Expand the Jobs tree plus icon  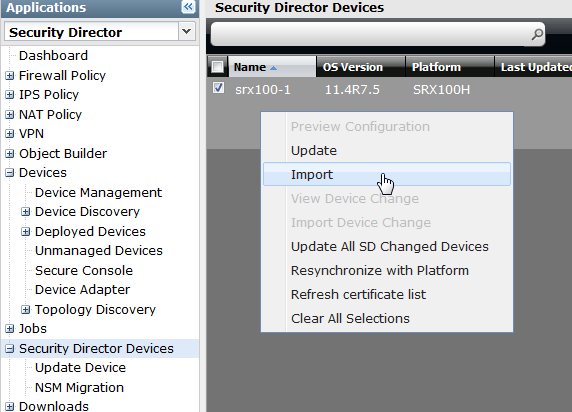tap(10, 329)
